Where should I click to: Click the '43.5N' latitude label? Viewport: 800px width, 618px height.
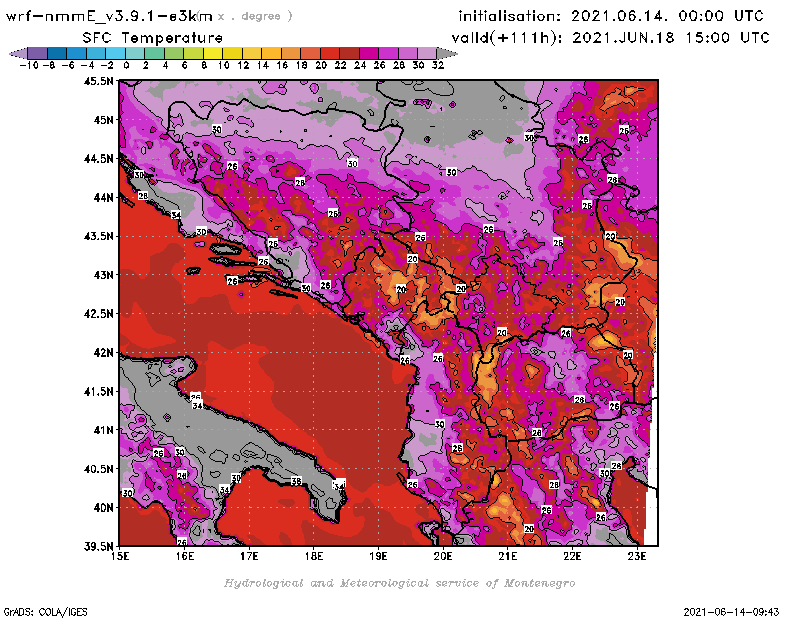tap(98, 236)
